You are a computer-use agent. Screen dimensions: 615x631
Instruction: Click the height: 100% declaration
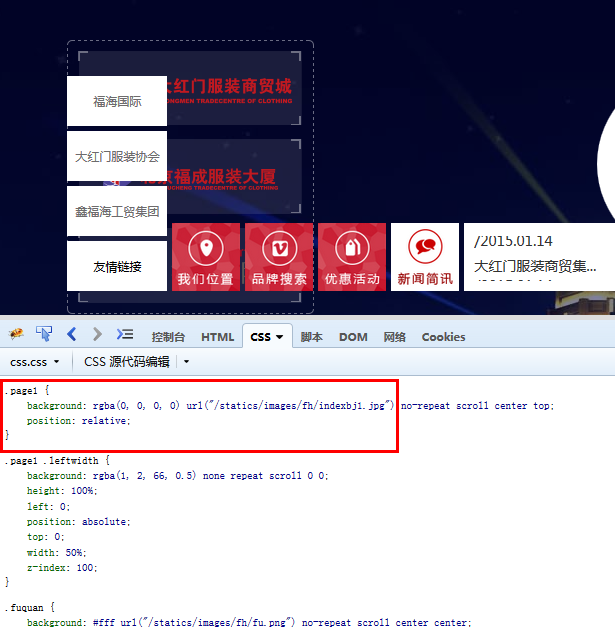62,491
